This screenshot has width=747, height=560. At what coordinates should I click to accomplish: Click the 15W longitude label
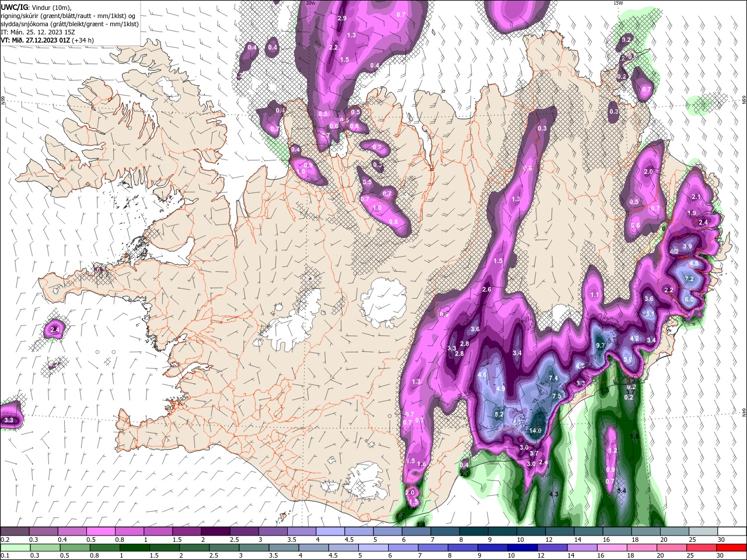(617, 3)
